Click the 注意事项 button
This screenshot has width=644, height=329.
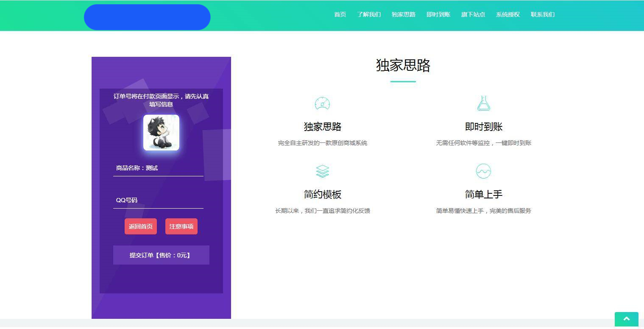(181, 226)
